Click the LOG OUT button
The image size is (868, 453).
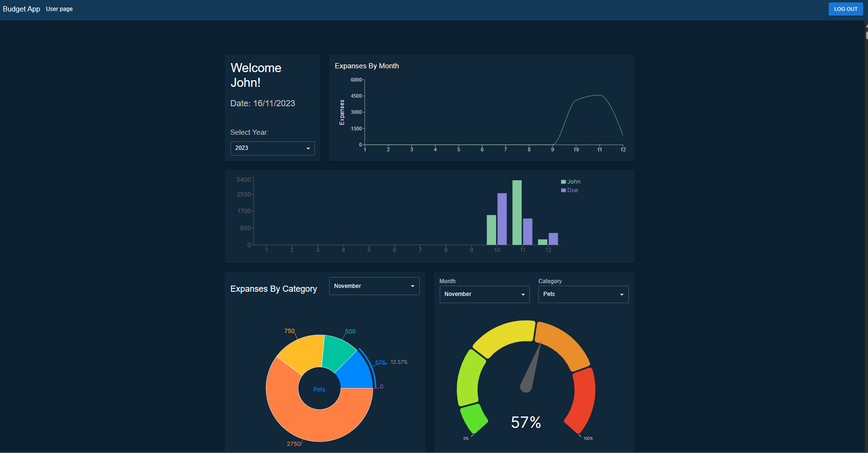(x=845, y=9)
